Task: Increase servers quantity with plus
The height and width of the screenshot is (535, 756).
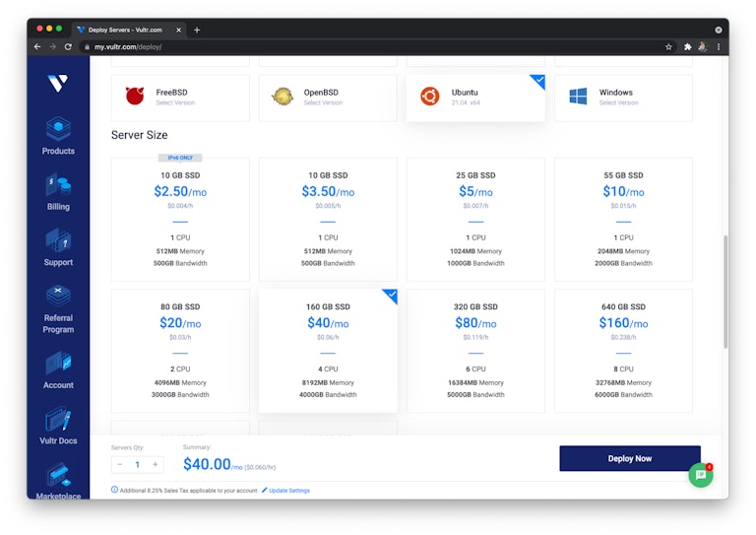Action: coord(156,464)
